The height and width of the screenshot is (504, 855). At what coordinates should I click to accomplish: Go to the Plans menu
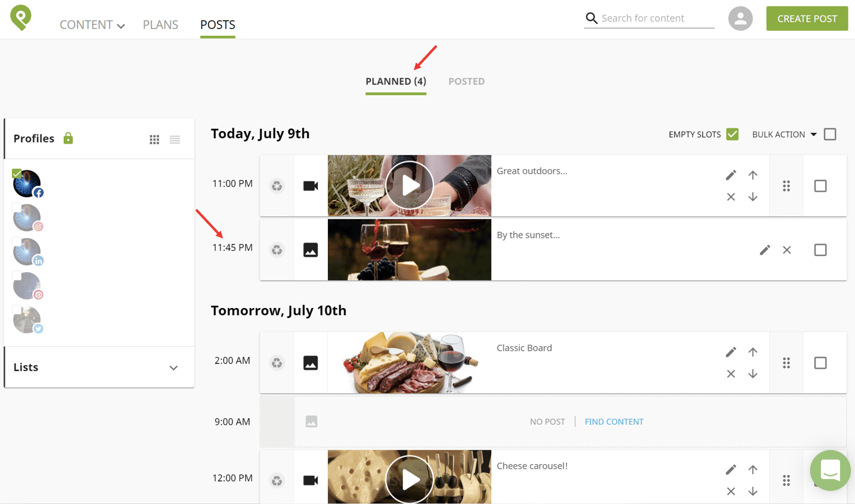click(x=160, y=25)
